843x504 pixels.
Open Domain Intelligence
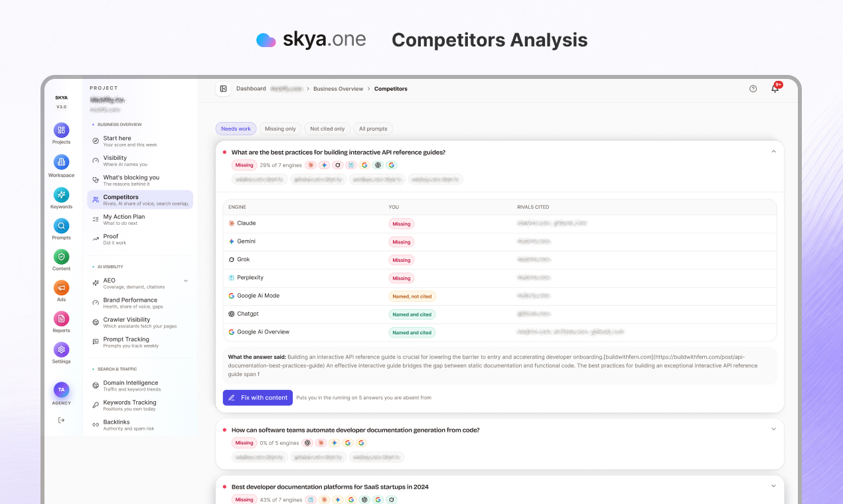click(x=140, y=385)
